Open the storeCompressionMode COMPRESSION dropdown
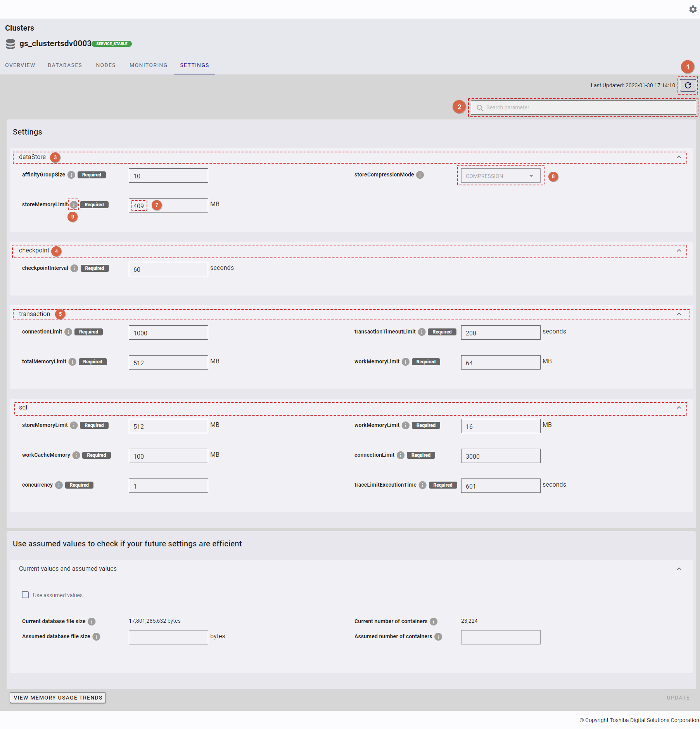 click(500, 176)
